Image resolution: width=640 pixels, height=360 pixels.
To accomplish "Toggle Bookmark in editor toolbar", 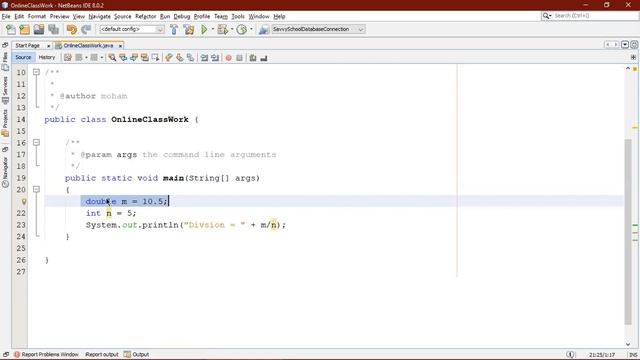I will 190,58.
